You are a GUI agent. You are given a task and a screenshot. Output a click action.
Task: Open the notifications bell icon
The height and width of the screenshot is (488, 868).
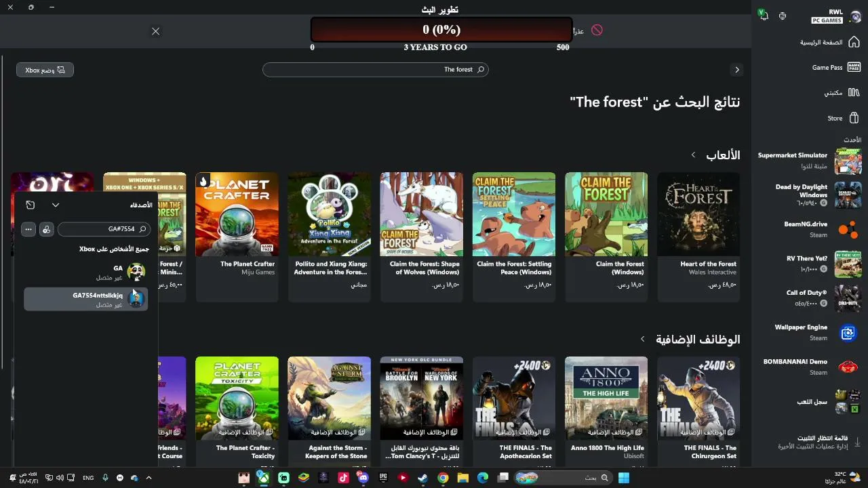point(764,16)
